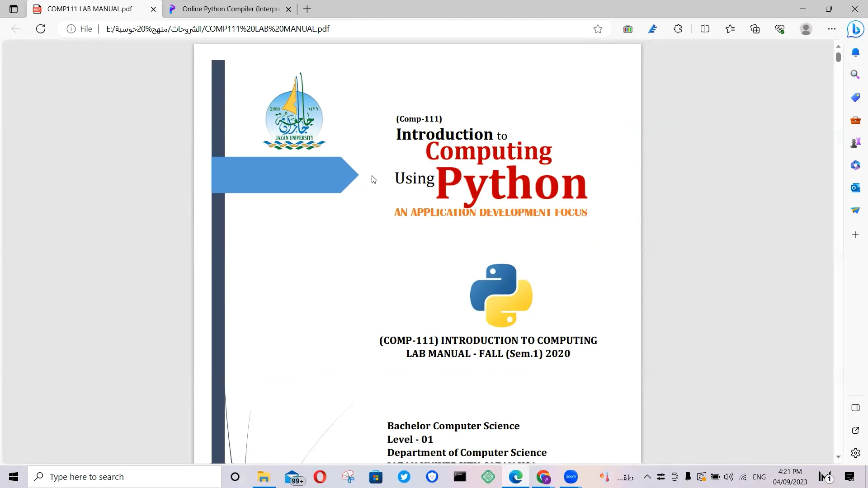This screenshot has height=488, width=868.
Task: Expand hidden icons in the system tray
Action: tap(647, 477)
